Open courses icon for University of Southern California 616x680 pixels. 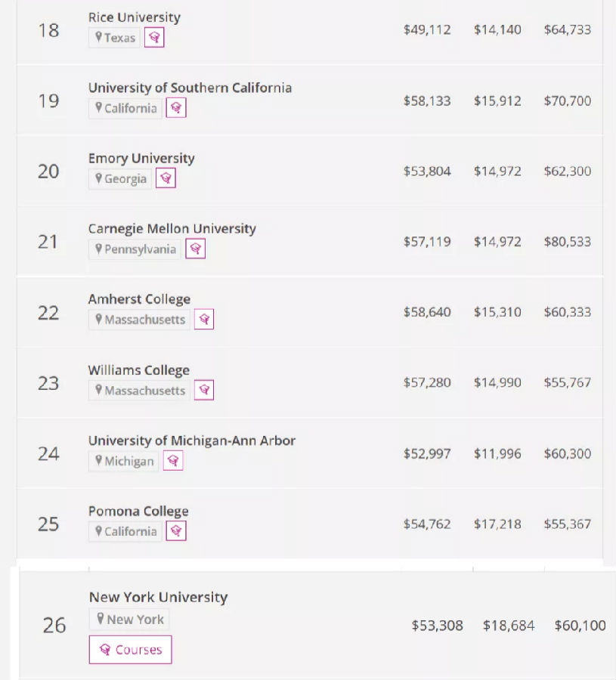click(176, 108)
